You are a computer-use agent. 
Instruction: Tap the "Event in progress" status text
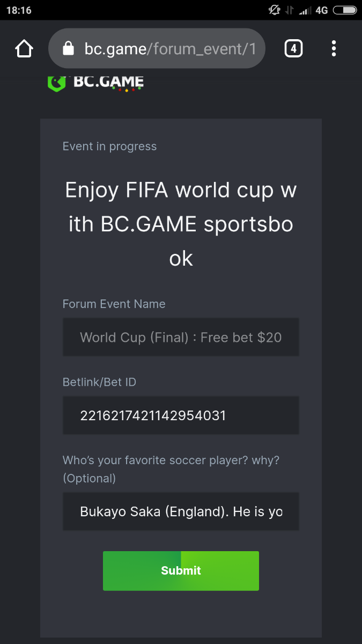click(x=109, y=147)
